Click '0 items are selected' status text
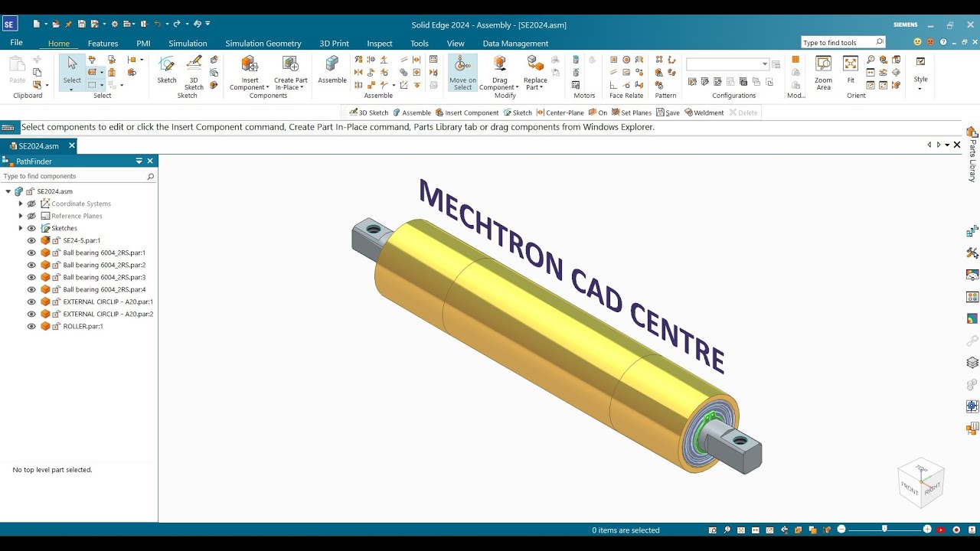The height and width of the screenshot is (551, 980). [x=626, y=530]
